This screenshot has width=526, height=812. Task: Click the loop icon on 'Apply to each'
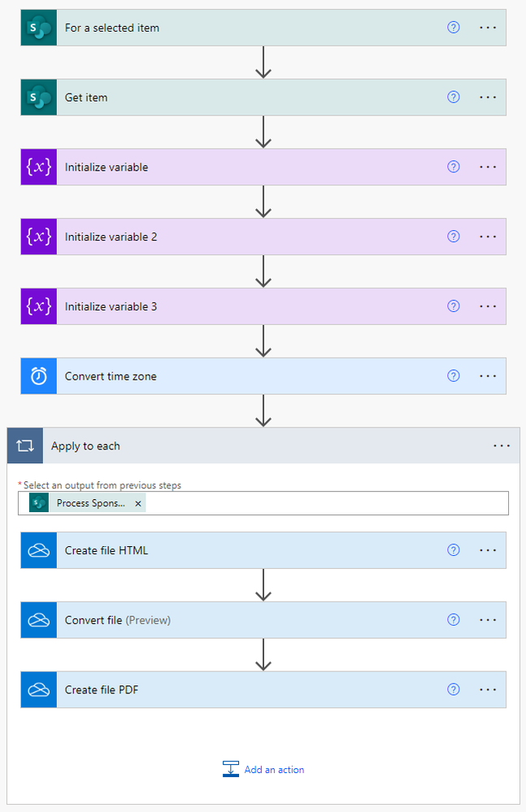(25, 446)
